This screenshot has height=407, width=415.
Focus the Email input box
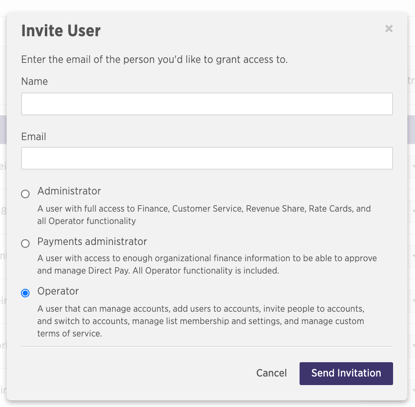207,158
